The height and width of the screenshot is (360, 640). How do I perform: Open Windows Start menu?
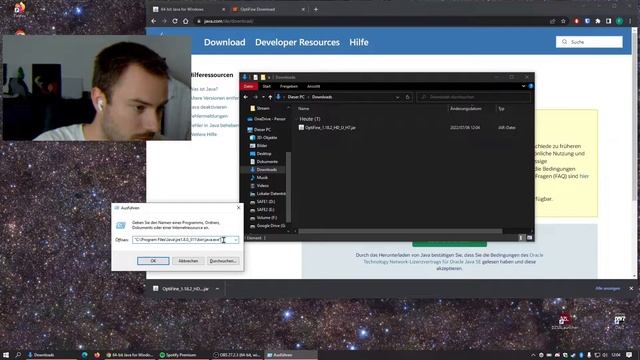tap(6, 355)
